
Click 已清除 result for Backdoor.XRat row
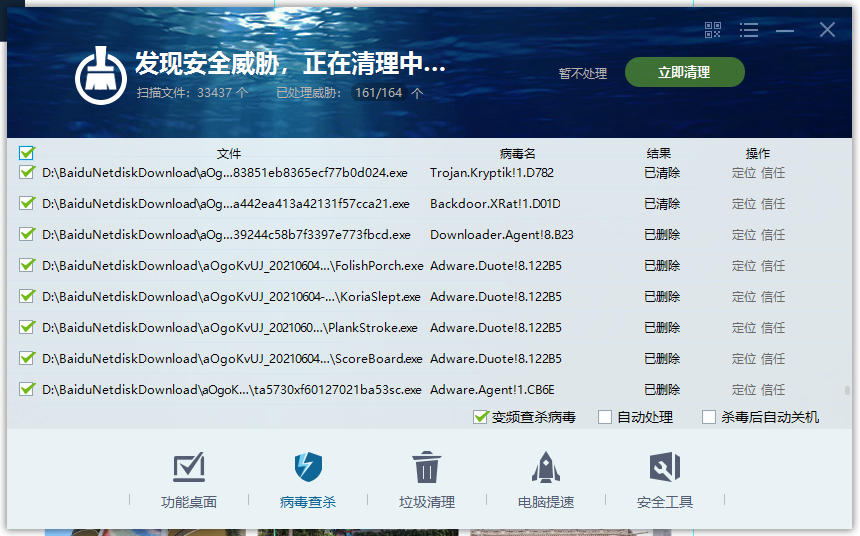click(x=662, y=204)
